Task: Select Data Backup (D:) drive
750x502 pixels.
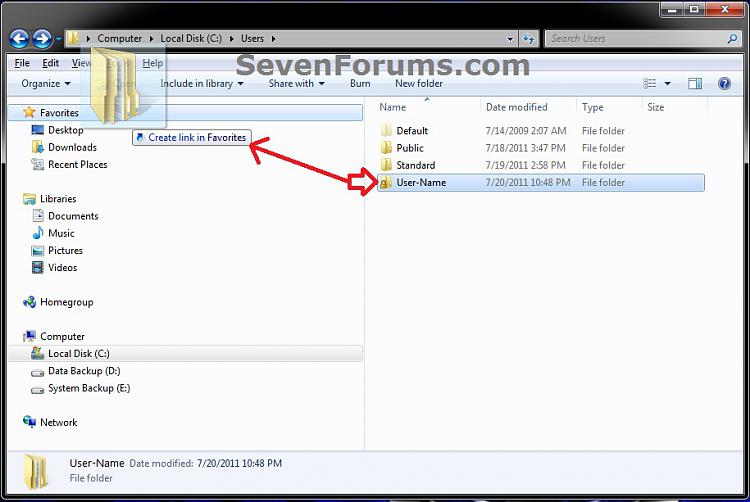Action: [x=84, y=371]
